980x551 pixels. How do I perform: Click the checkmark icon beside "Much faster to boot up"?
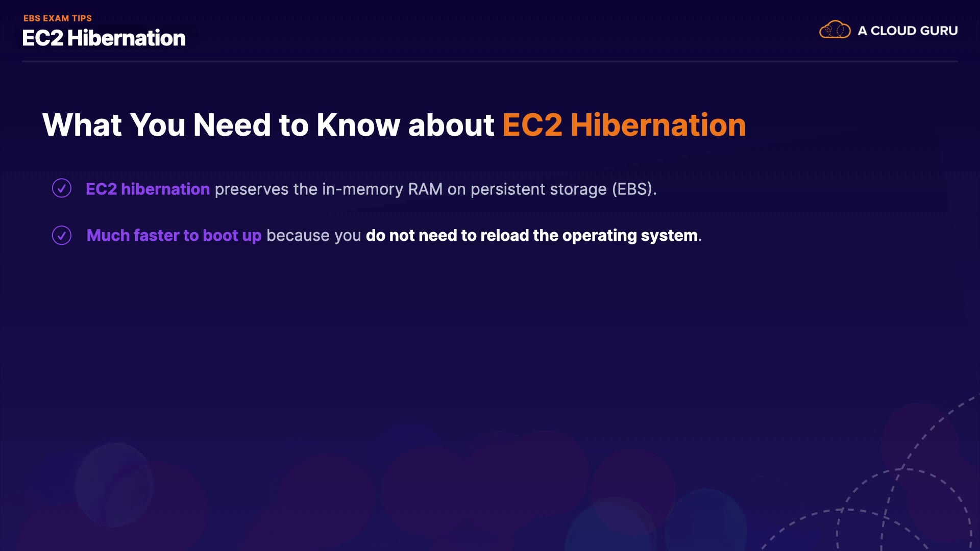coord(62,235)
